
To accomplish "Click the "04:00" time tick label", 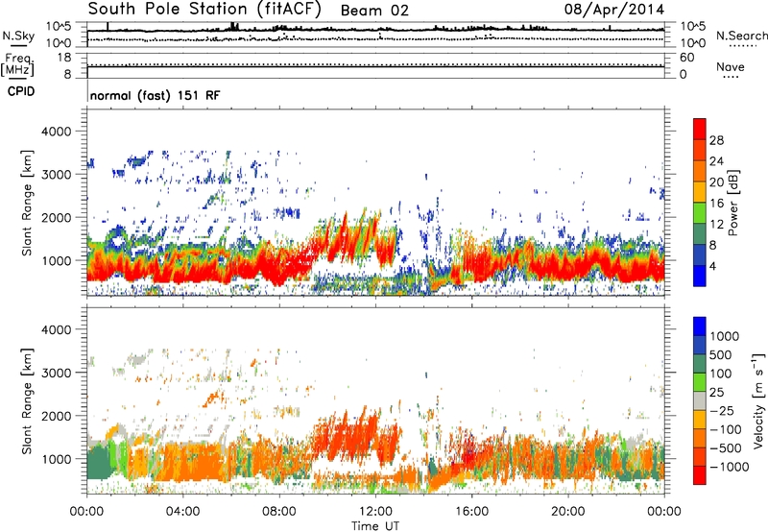I will point(182,512).
